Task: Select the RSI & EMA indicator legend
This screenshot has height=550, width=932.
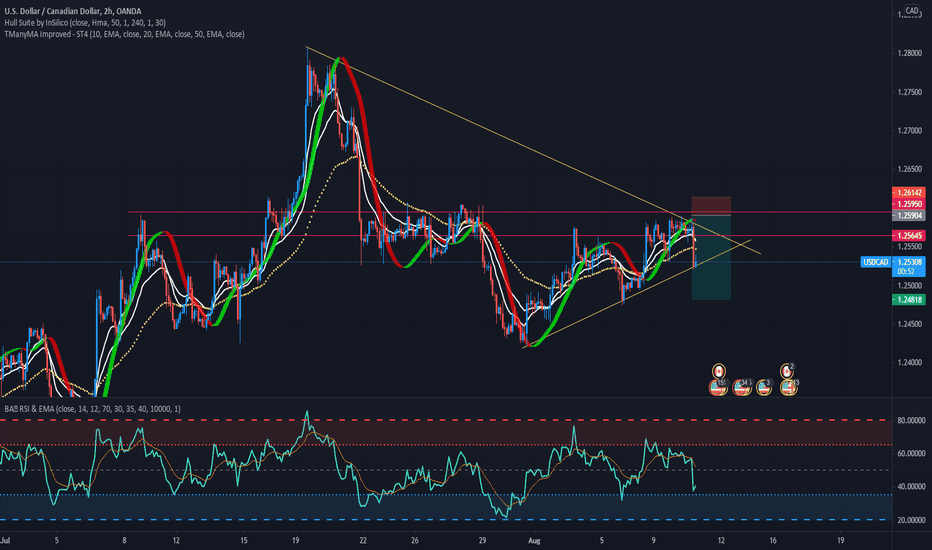Action: 92,409
